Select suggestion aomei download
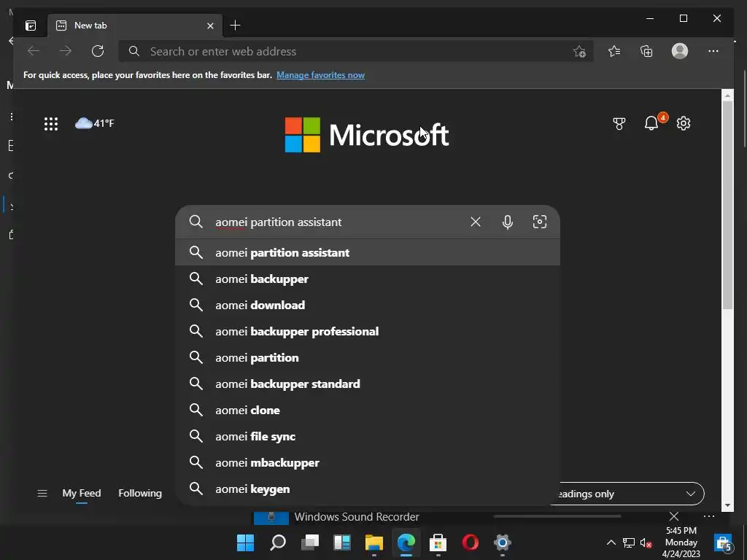 point(368,305)
